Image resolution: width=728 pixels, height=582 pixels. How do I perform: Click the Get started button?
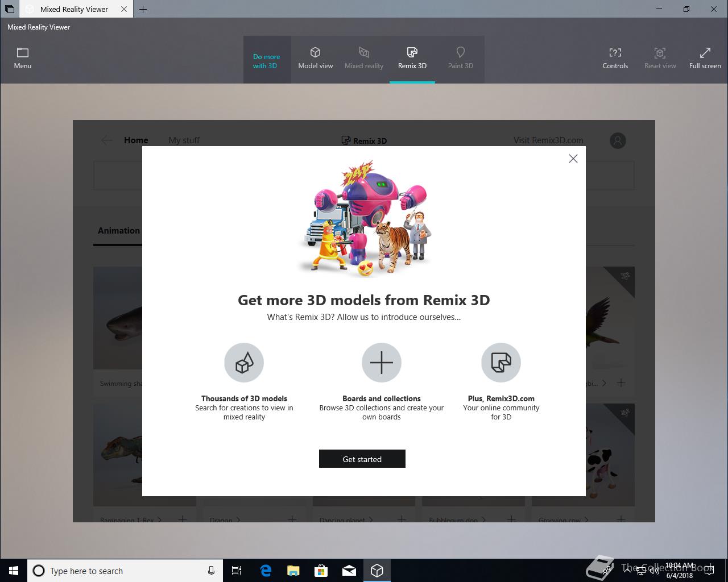362,459
